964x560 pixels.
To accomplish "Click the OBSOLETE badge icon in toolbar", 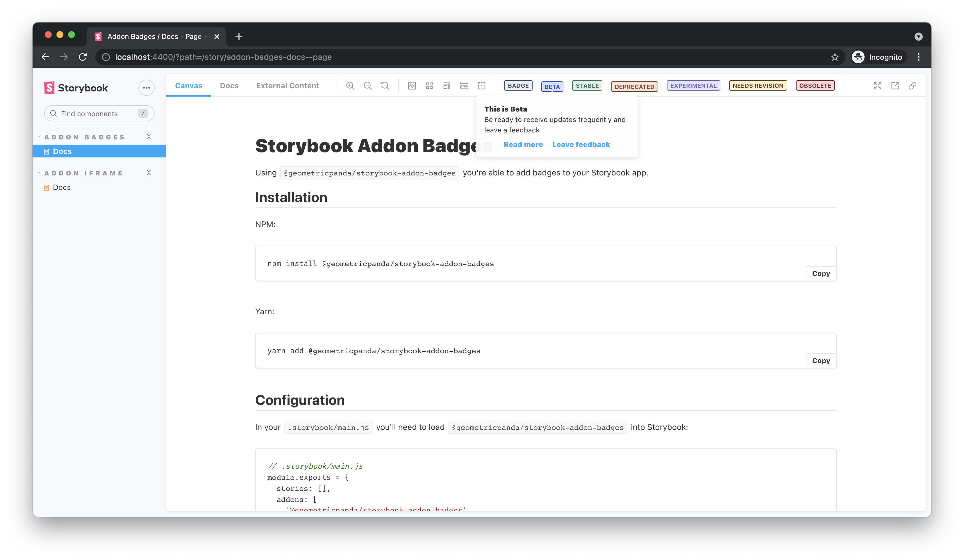I will tap(815, 85).
